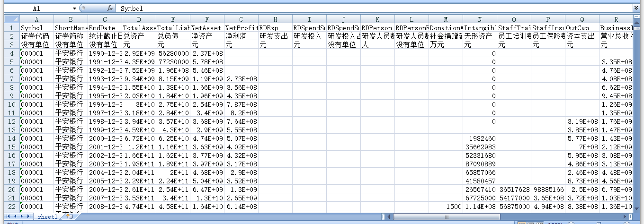The width and height of the screenshot is (644, 224).
Task: Click cell with value 35662983
Action: coord(480,147)
